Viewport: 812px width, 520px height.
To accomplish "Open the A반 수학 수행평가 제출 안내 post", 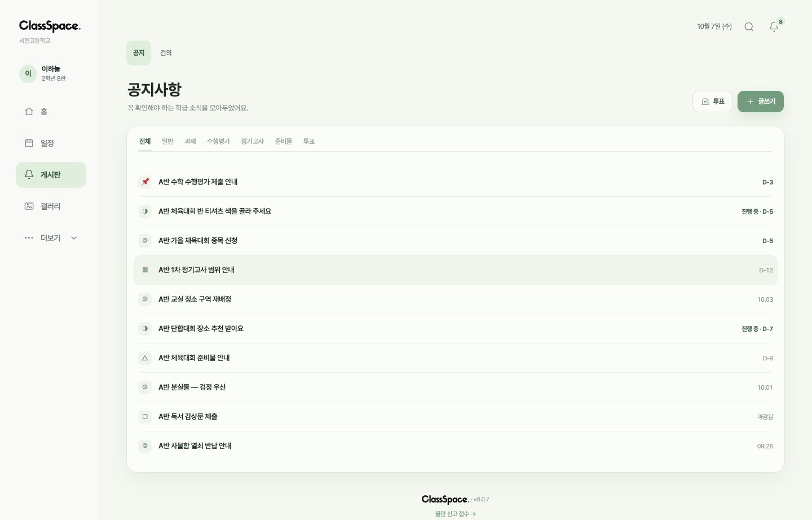I will [x=456, y=182].
